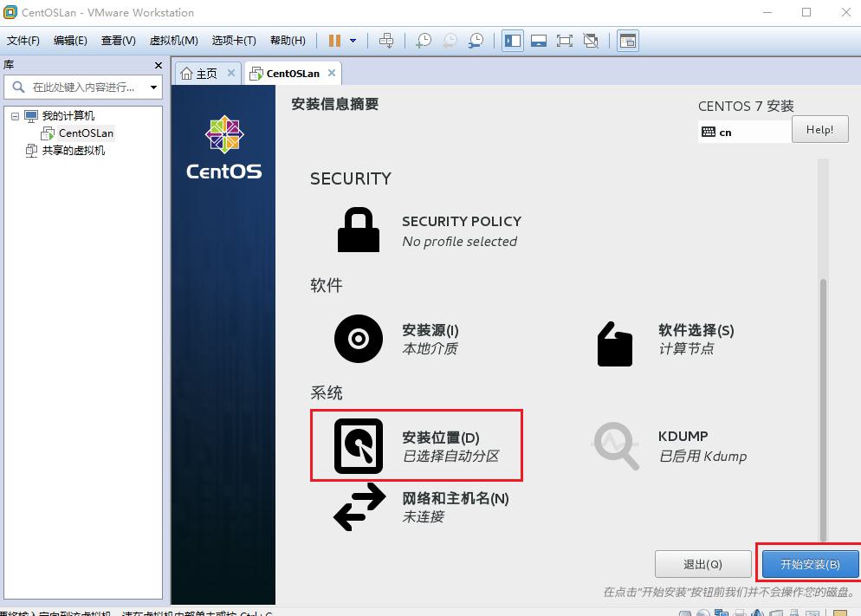Viewport: 861px width, 616px height.
Task: Open network and hostname arrows icon
Action: click(x=359, y=507)
